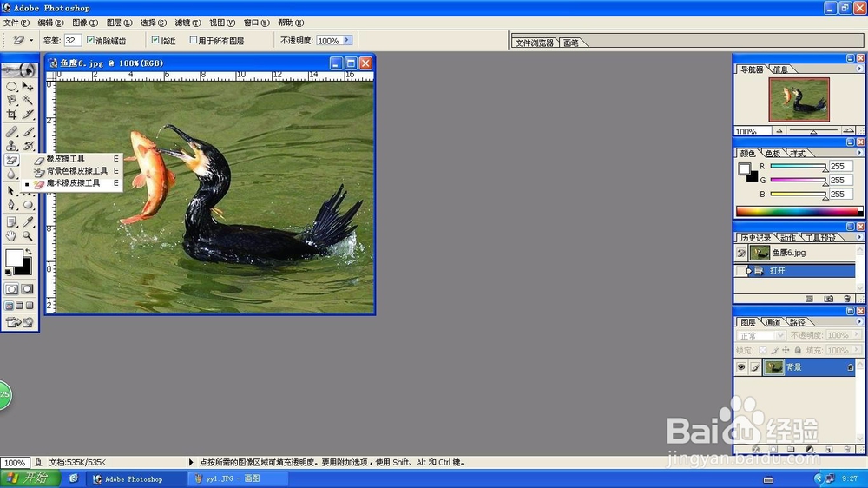Toggle the 消除锯齿 anti-alias checkbox
Screen dimensions: 868x488
[91, 40]
